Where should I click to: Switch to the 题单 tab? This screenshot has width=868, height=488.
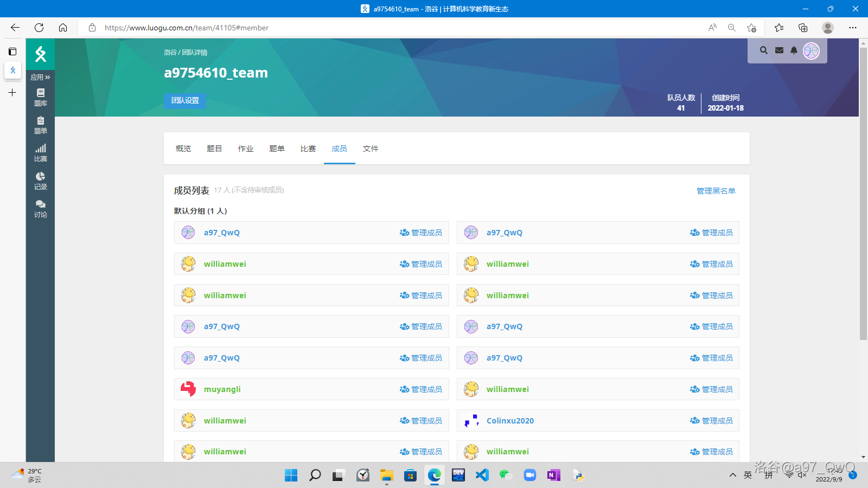tap(277, 149)
